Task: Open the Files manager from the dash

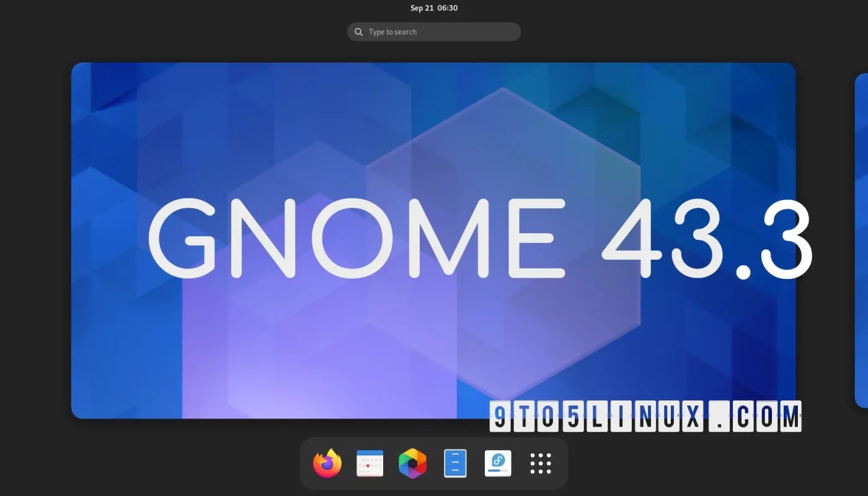Action: point(455,463)
